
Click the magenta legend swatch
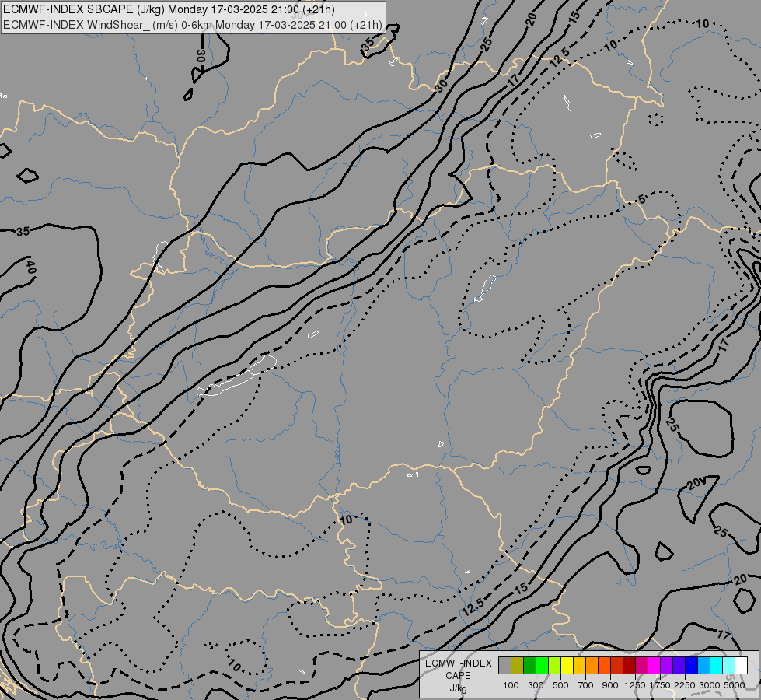click(655, 665)
